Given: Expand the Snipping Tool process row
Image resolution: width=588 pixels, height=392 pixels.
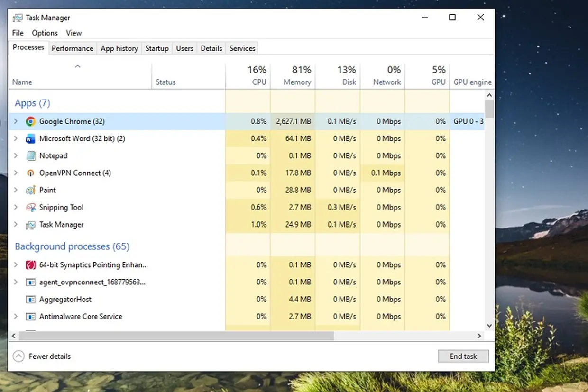Looking at the screenshot, I should tap(16, 208).
